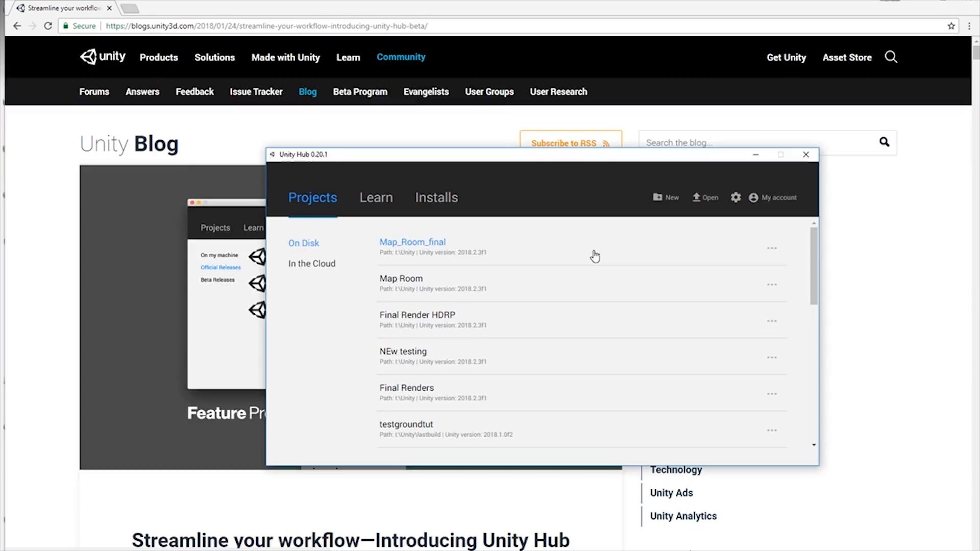This screenshot has width=980, height=551.
Task: Bookmark page with the star icon
Action: pyautogui.click(x=951, y=26)
